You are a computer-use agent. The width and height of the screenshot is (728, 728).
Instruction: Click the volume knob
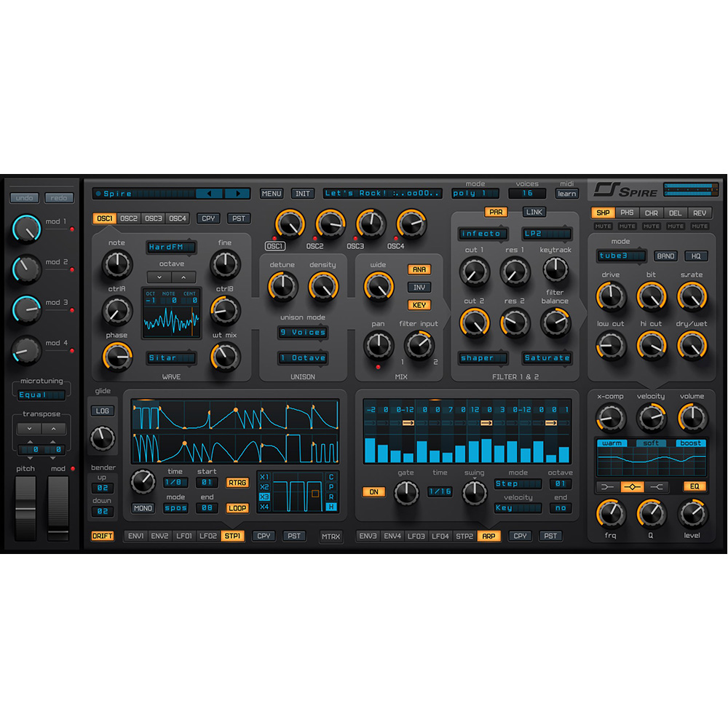click(x=692, y=417)
